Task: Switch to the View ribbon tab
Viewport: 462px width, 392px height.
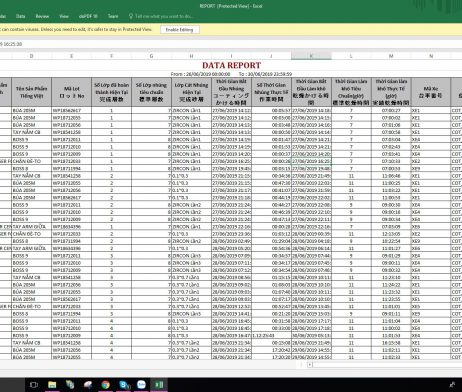Action: point(64,16)
